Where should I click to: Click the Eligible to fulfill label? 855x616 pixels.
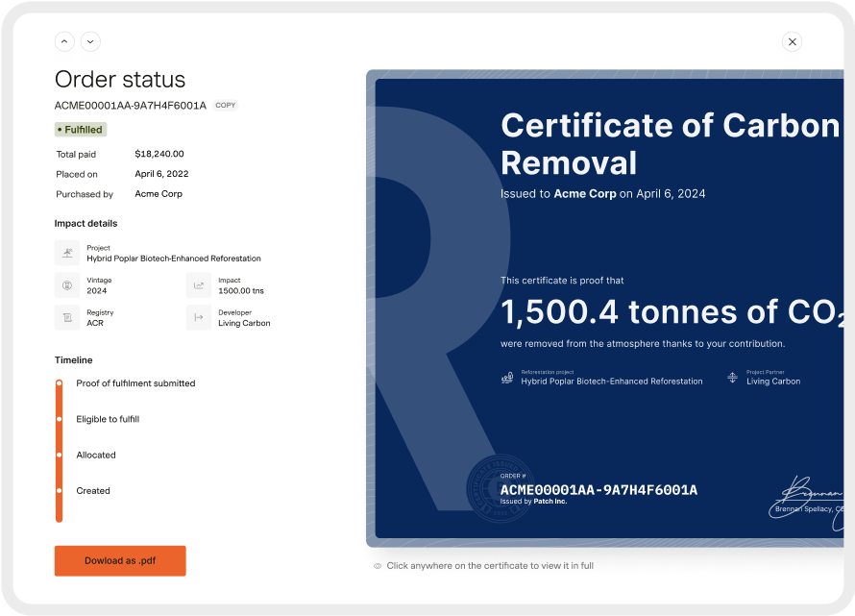pos(108,419)
